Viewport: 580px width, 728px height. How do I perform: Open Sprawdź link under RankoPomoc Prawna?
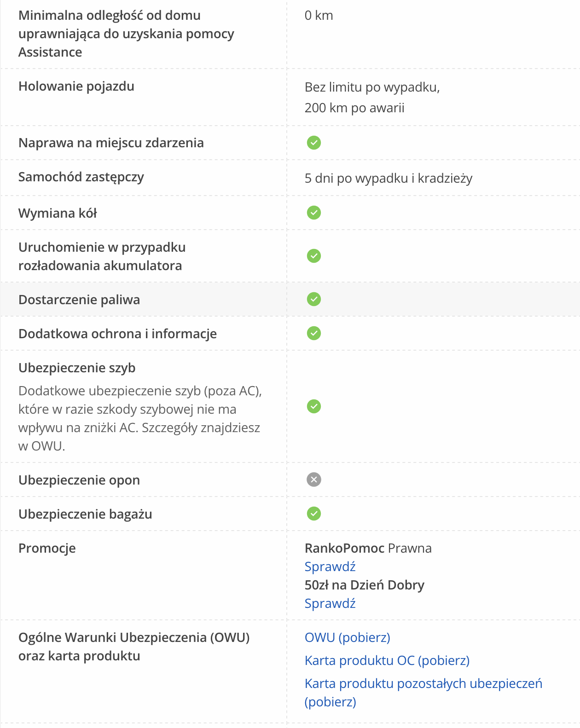(x=330, y=566)
